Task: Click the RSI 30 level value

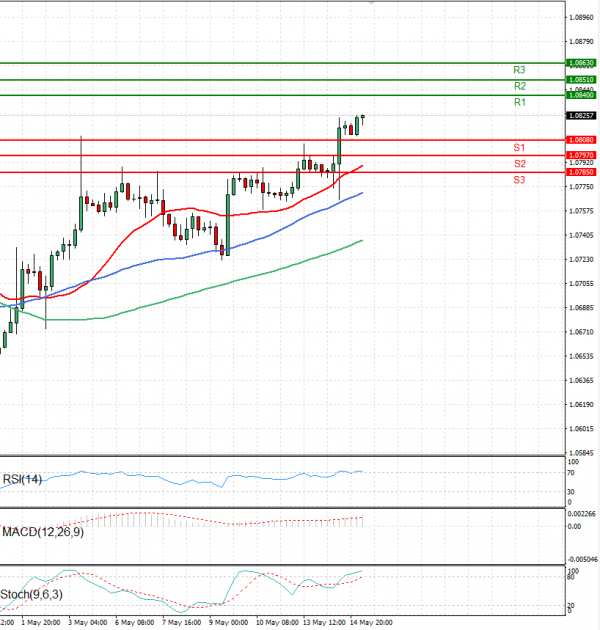Action: 571,492
